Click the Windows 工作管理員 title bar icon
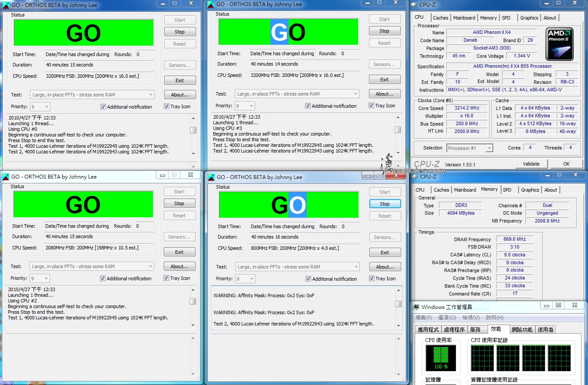The height and width of the screenshot is (385, 588). 417,307
